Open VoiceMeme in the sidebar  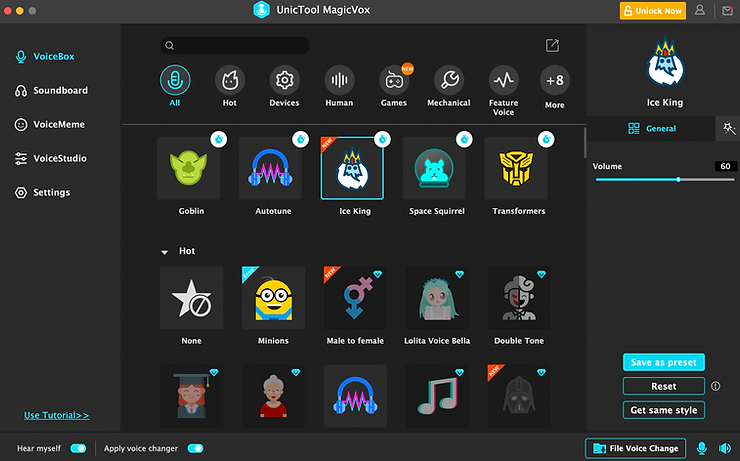coord(50,125)
